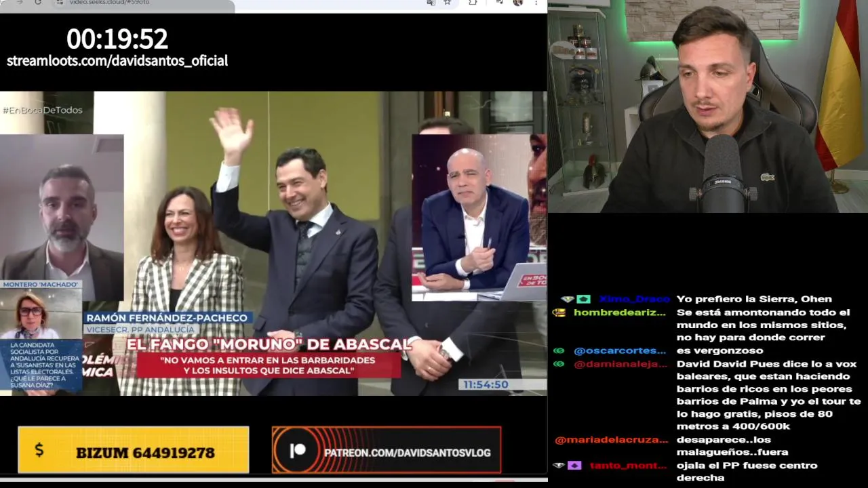Image resolution: width=868 pixels, height=488 pixels.
Task: Click the tanto_mont... chat username
Action: click(628, 466)
